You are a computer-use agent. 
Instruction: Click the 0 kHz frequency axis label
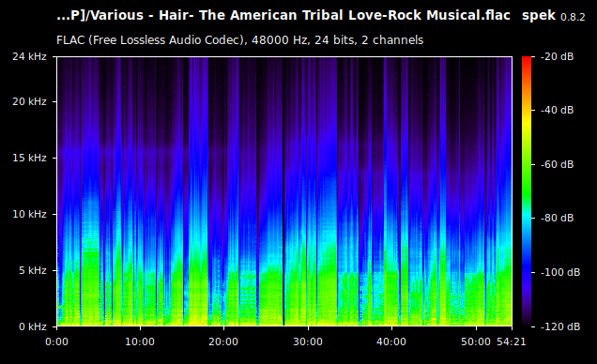32,326
